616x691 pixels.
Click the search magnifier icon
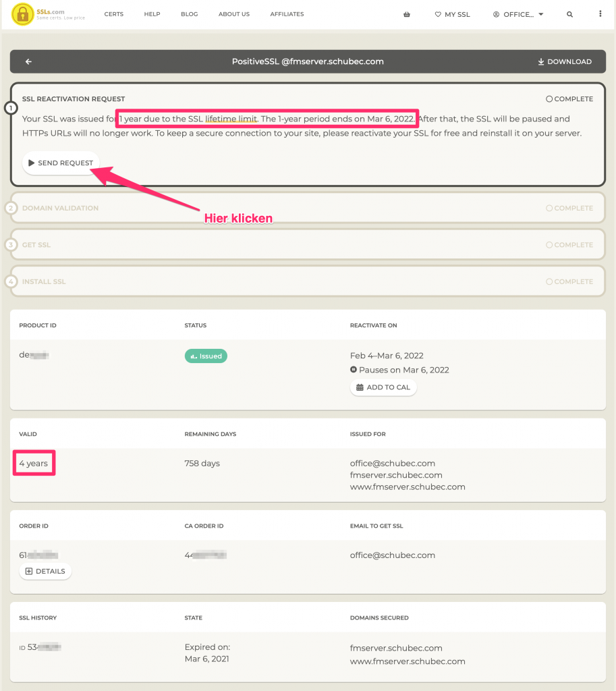click(569, 15)
